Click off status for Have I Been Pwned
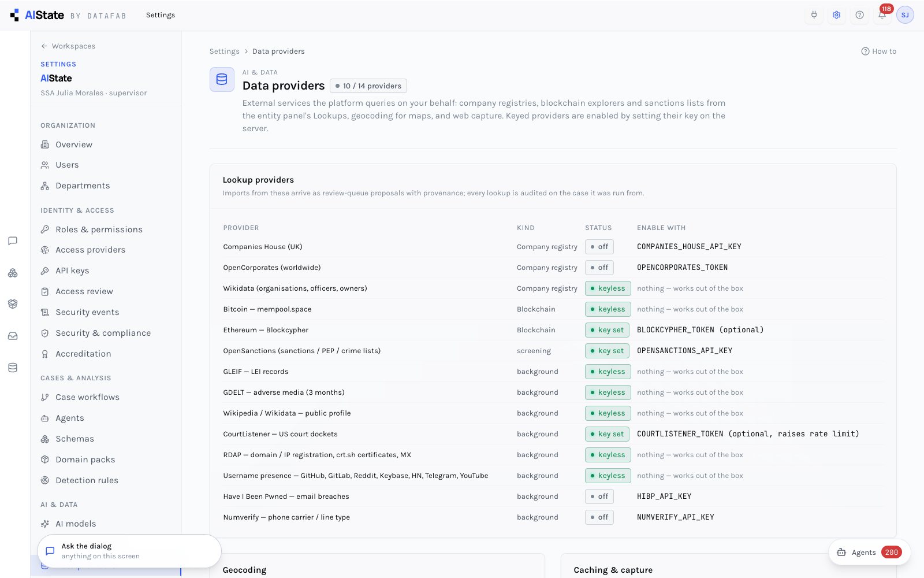This screenshot has width=924, height=578. pos(599,497)
